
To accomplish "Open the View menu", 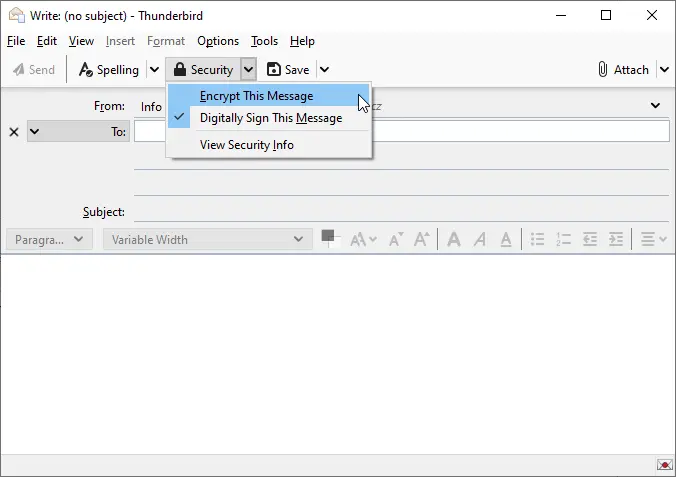I will (81, 41).
